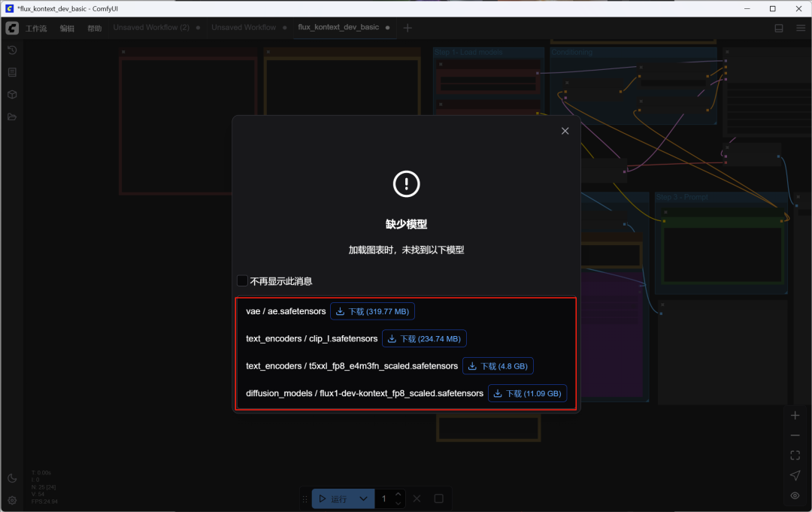
Task: Open the workflows folder sidebar panel
Action: (x=12, y=117)
